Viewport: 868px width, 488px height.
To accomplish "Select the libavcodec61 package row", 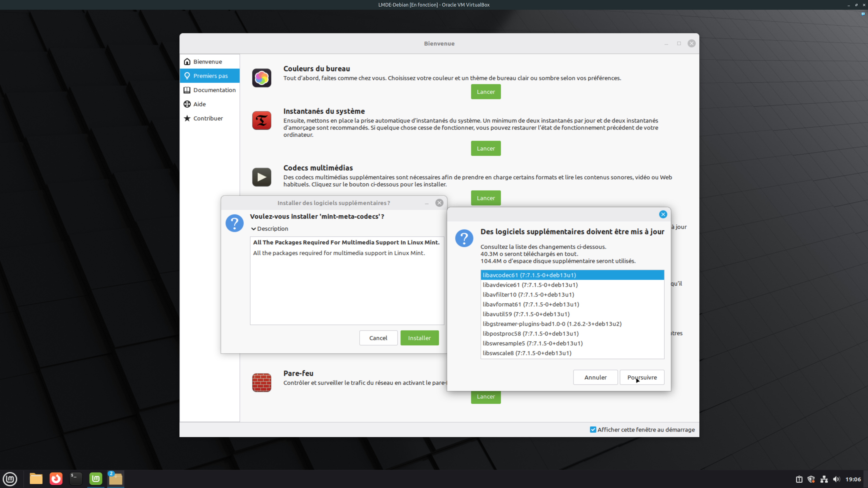I will click(572, 275).
